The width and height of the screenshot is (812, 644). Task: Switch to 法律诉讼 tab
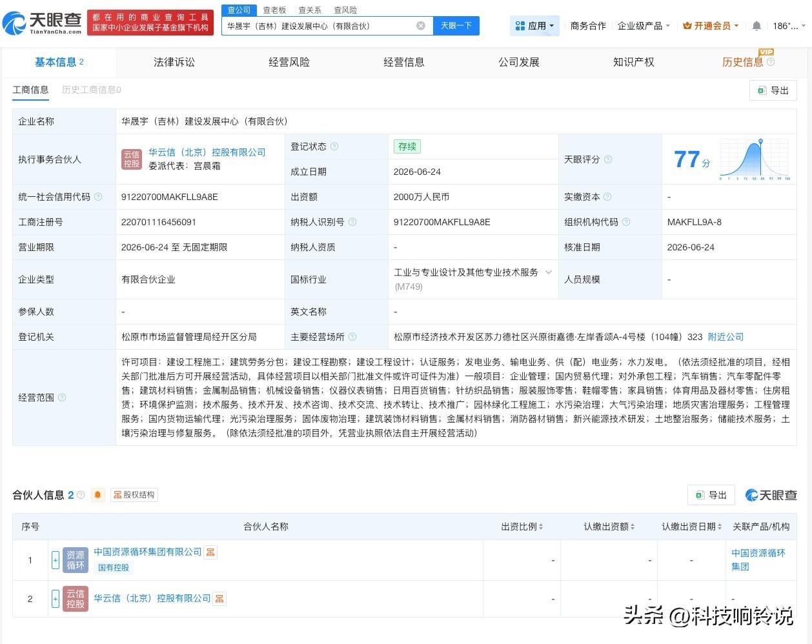(174, 62)
